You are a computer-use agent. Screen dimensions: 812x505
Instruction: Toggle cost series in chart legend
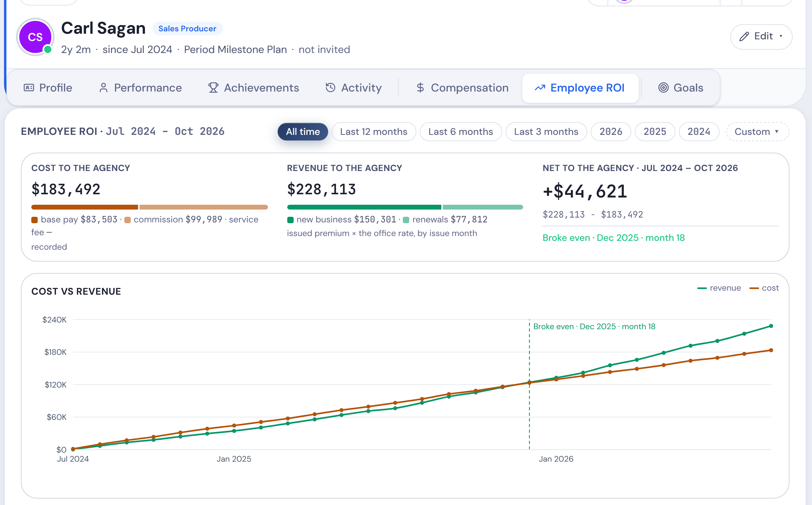click(x=764, y=288)
